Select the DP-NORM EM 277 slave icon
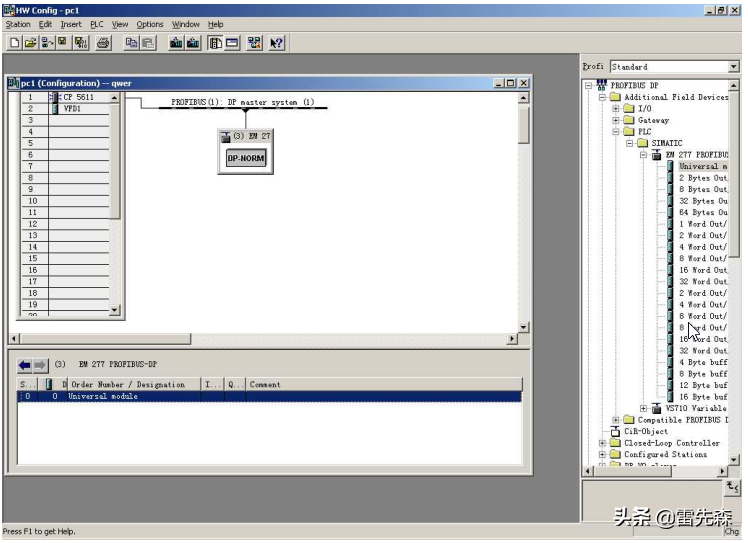 [246, 158]
